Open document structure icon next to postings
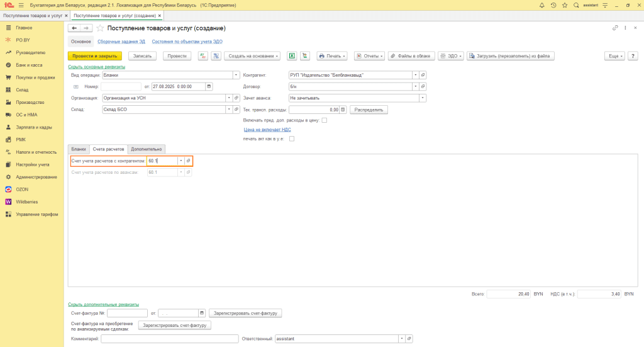The width and height of the screenshot is (644, 347). click(x=216, y=56)
